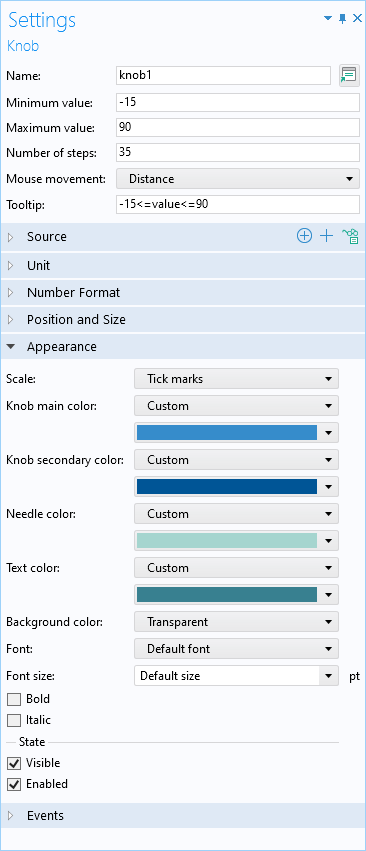Click the circled plus icon in Source header

tap(305, 236)
